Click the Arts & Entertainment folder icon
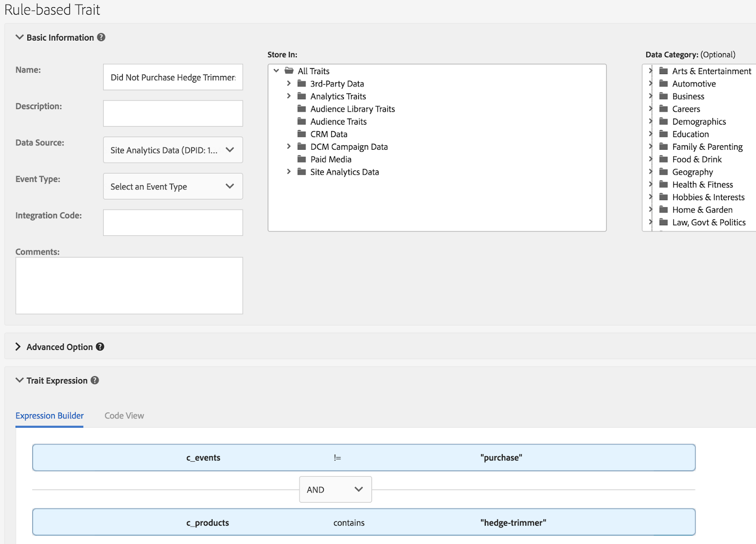This screenshot has width=756, height=544. click(663, 71)
